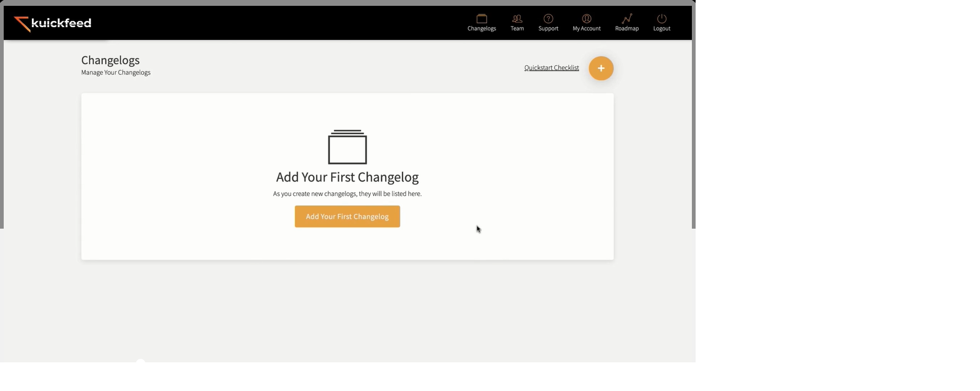Select the Team text label in navbar

pos(517,29)
